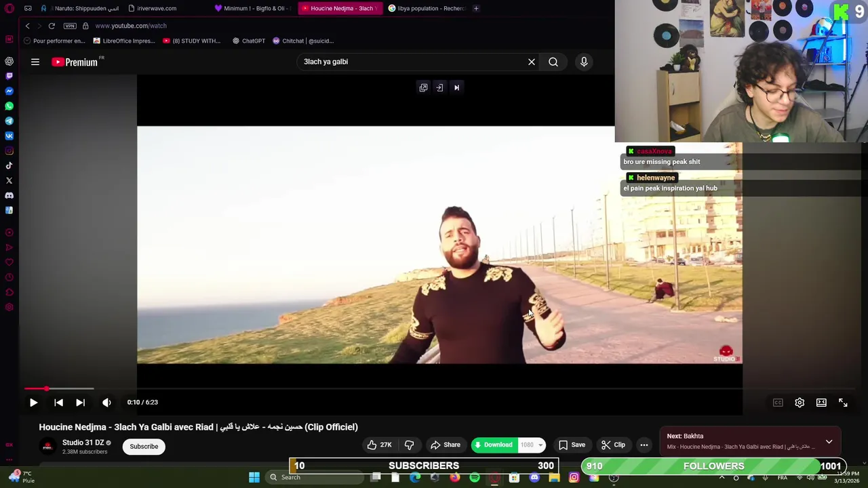This screenshot has height=488, width=868.
Task: Open VK in the Opera sidebar
Action: (9, 136)
